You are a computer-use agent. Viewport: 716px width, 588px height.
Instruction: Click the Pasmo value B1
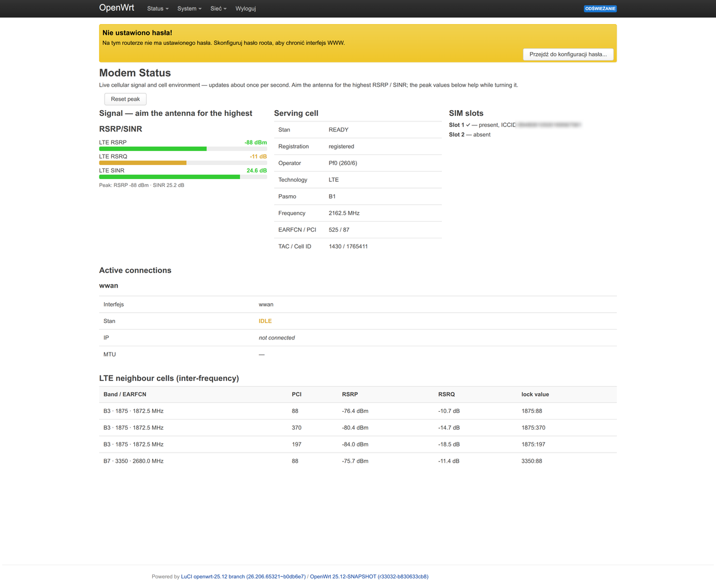tap(332, 196)
